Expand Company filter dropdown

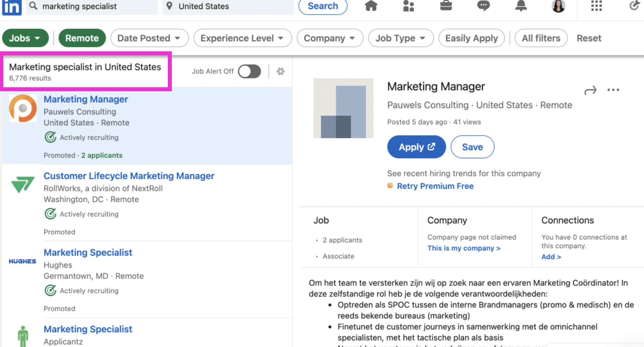click(x=330, y=38)
